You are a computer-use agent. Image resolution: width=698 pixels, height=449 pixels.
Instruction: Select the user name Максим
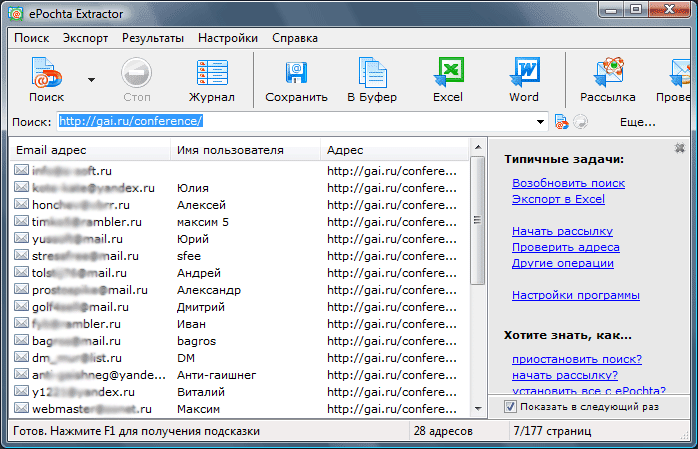pyautogui.click(x=199, y=409)
